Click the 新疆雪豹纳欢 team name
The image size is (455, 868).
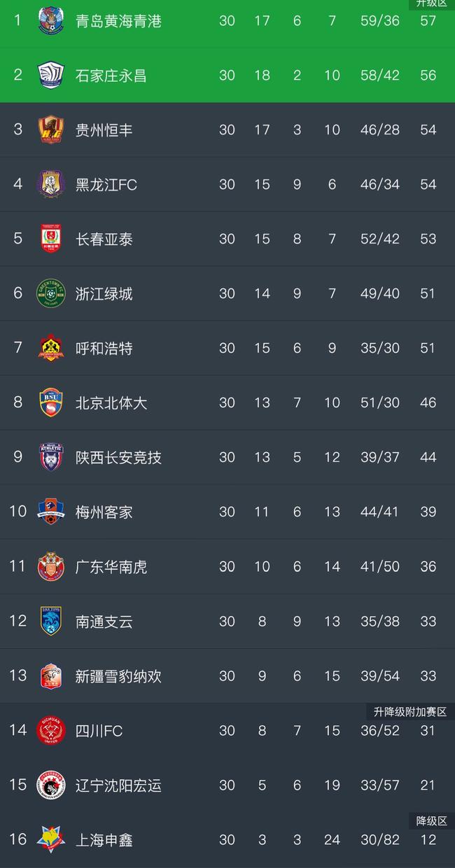[118, 676]
